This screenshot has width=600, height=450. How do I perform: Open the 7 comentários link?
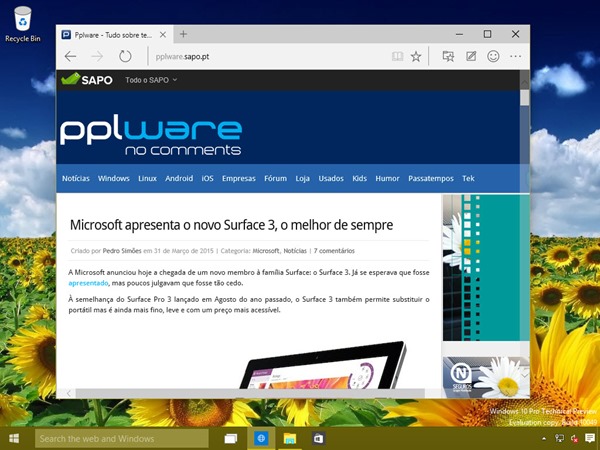pyautogui.click(x=334, y=251)
